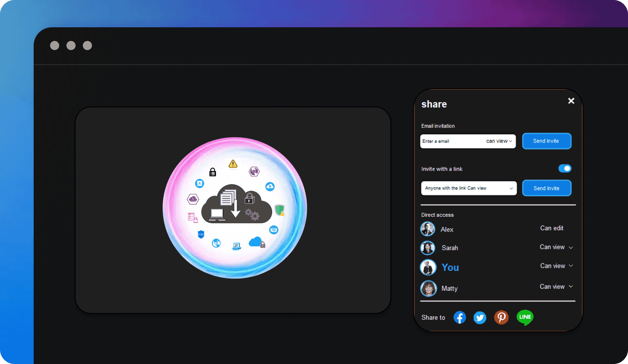
Task: Click Alex's profile avatar icon
Action: [x=427, y=228]
